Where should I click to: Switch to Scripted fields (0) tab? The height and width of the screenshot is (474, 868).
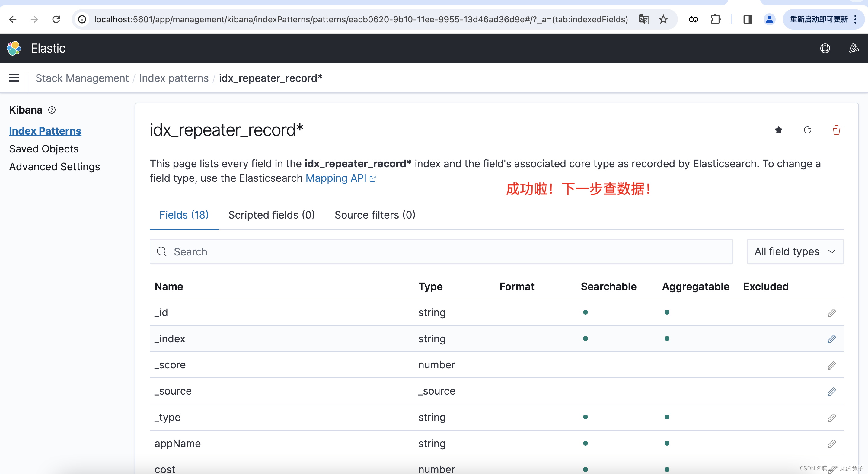(272, 215)
